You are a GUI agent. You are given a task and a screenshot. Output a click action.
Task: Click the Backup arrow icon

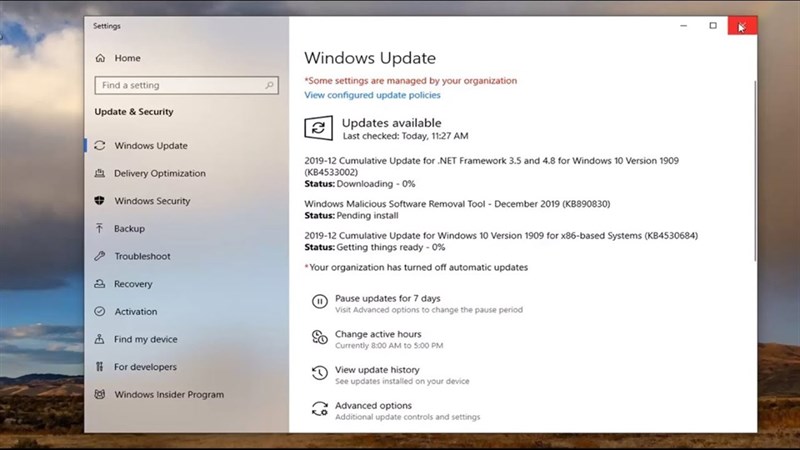pyautogui.click(x=99, y=228)
